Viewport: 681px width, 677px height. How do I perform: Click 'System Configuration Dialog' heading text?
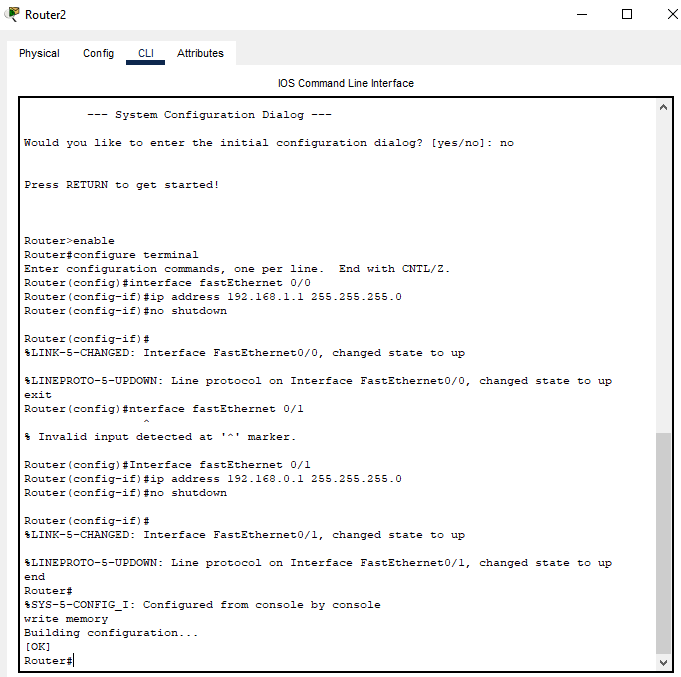(209, 115)
